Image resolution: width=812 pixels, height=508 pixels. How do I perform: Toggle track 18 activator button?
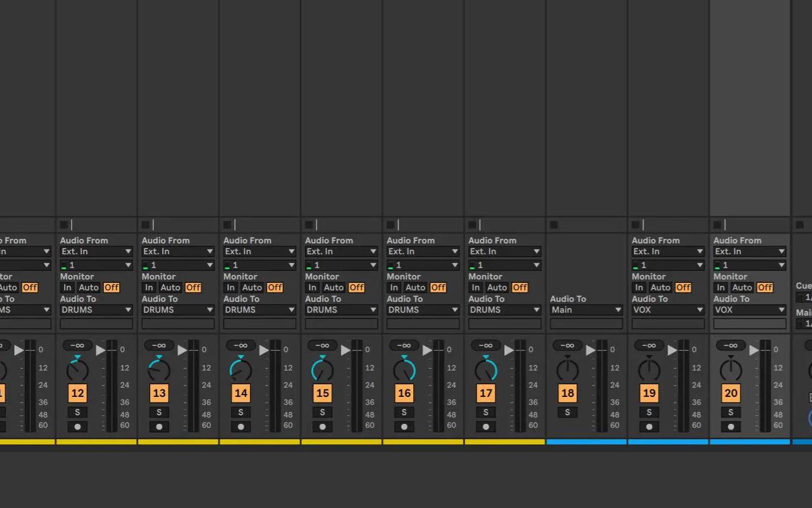click(567, 393)
